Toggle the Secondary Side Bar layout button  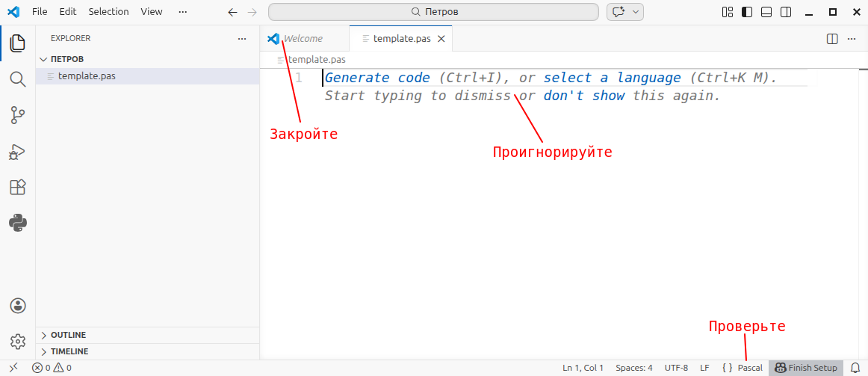[x=786, y=12]
